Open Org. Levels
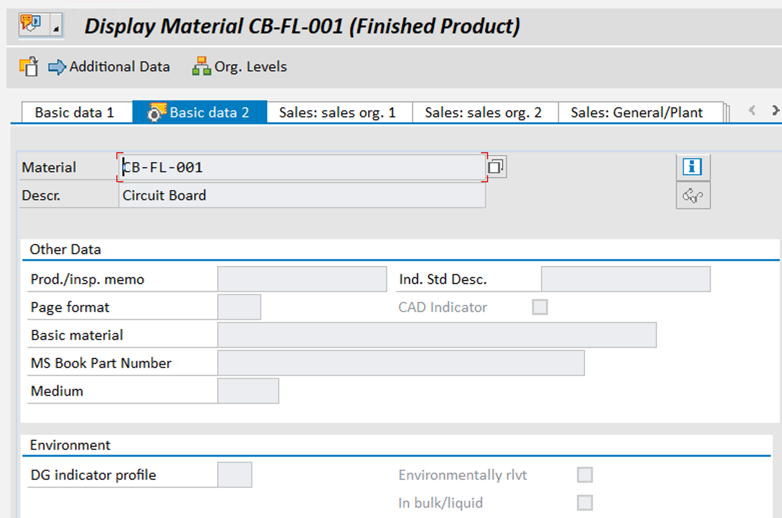Screen dimensions: 782x518 pyautogui.click(x=239, y=67)
